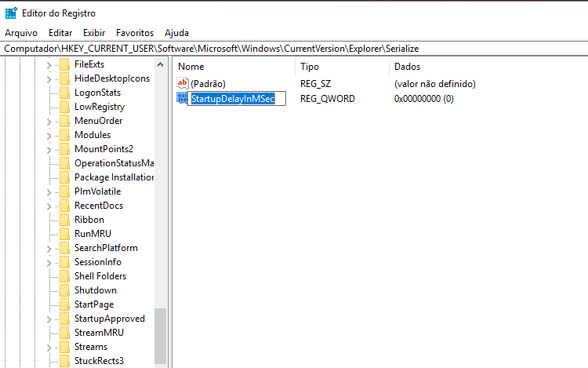Click the LogonStats folder icon
588x368 pixels.
tap(64, 93)
